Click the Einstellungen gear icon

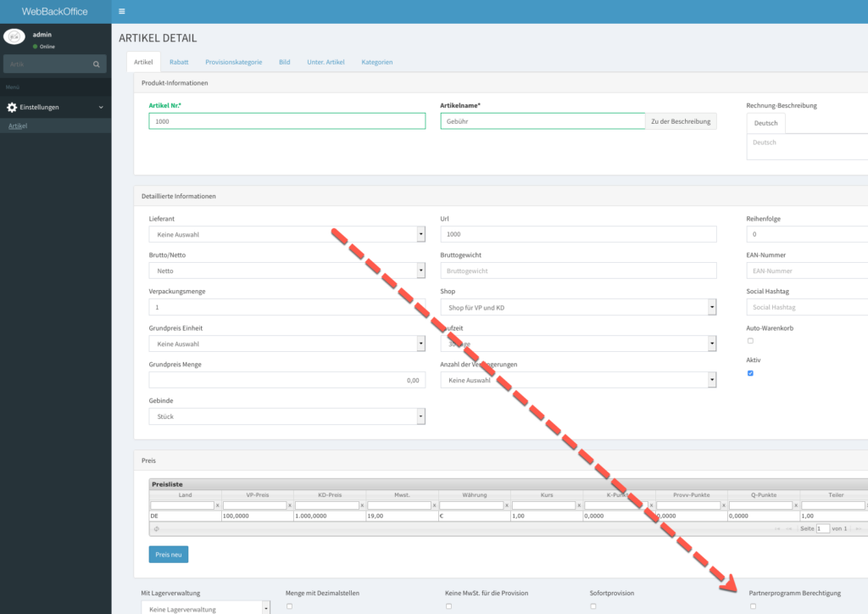[12, 108]
